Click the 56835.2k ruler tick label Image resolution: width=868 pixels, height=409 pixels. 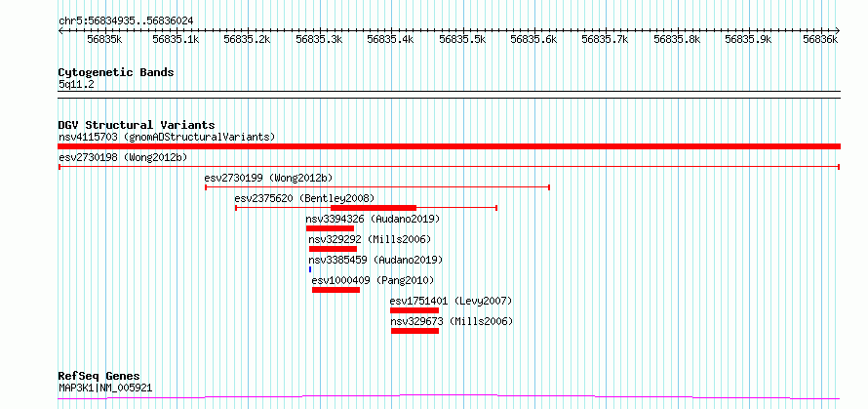[x=247, y=39]
